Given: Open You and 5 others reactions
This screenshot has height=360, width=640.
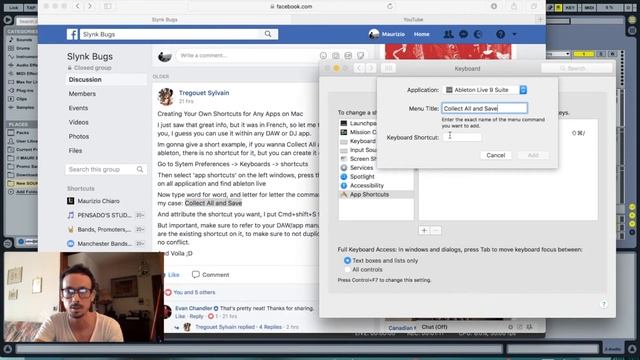Looking at the screenshot, I should tap(194, 292).
